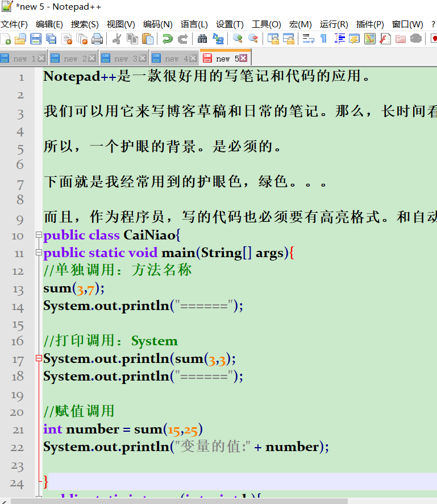Close the new 2 tab
437x504 pixels.
92,58
